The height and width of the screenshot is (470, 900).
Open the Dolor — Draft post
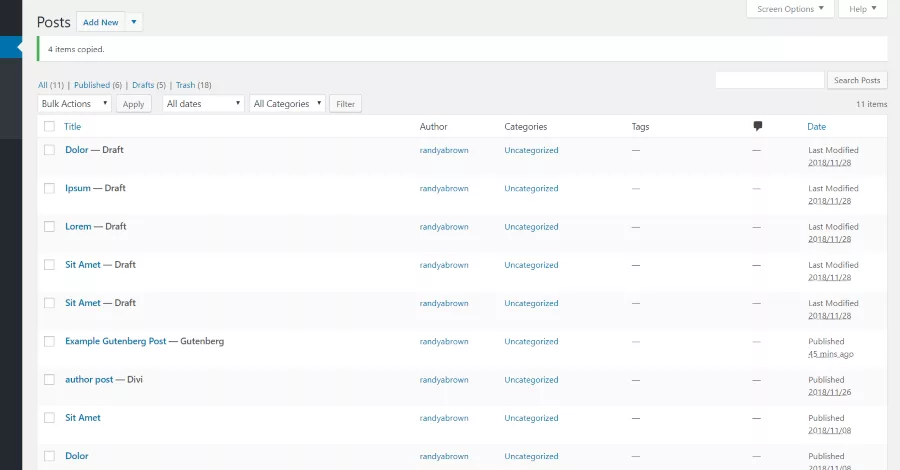(76, 150)
